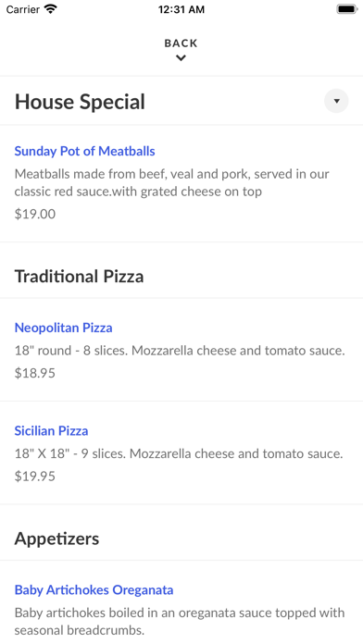
Task: Open Baby Artichokes Oreganata item
Action: 94,589
